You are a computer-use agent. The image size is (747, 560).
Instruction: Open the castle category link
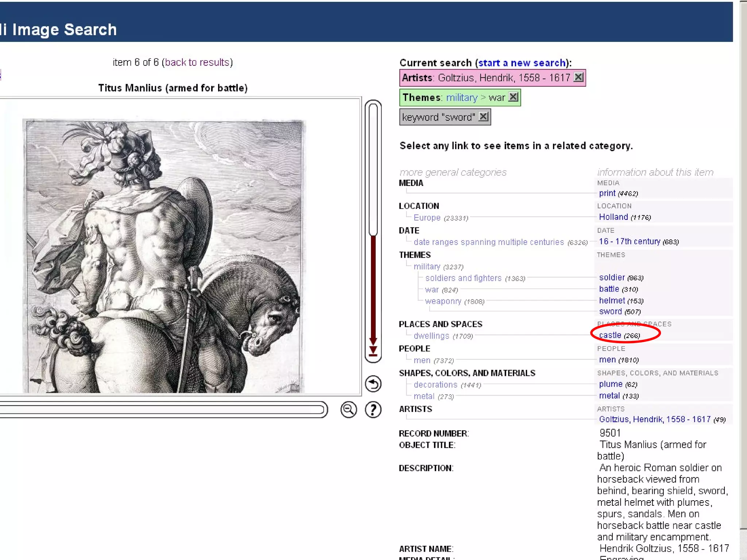click(x=610, y=335)
